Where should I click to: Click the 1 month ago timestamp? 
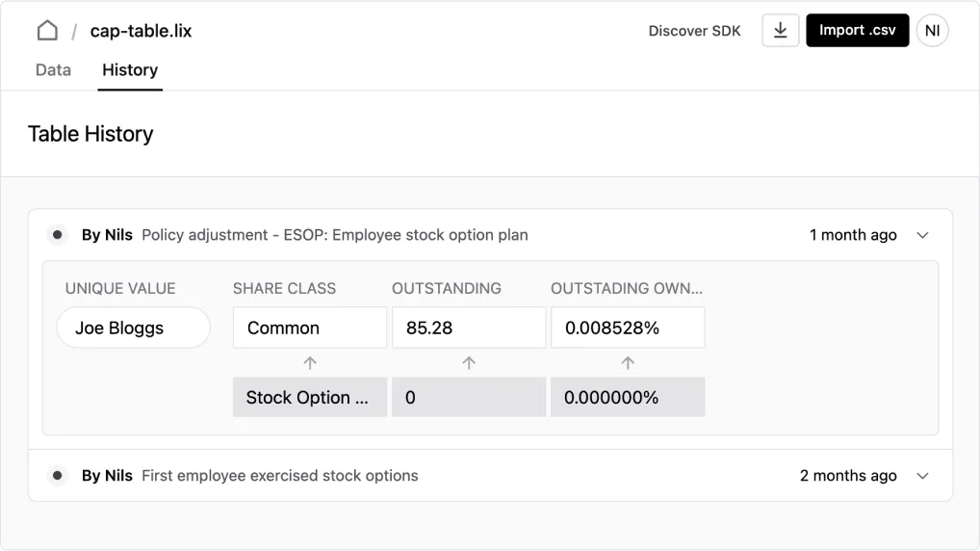pyautogui.click(x=853, y=235)
